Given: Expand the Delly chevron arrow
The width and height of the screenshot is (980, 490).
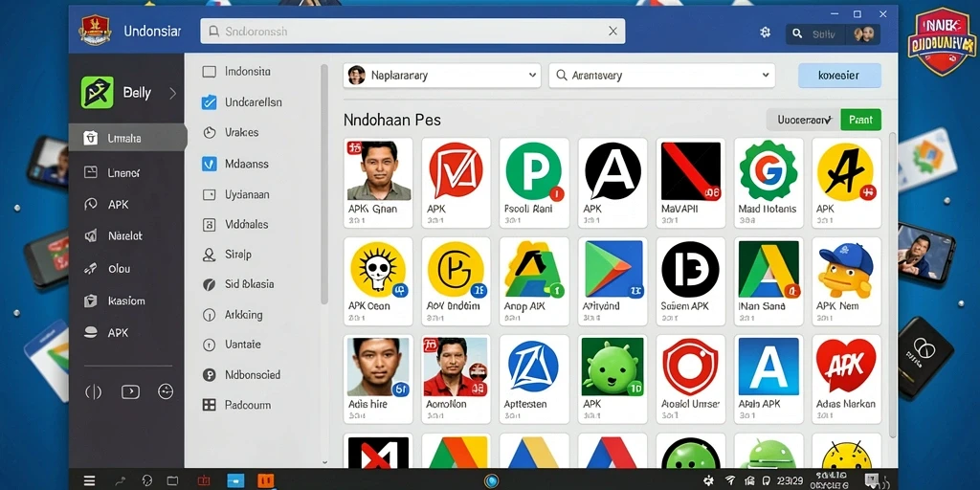Looking at the screenshot, I should 172,93.
